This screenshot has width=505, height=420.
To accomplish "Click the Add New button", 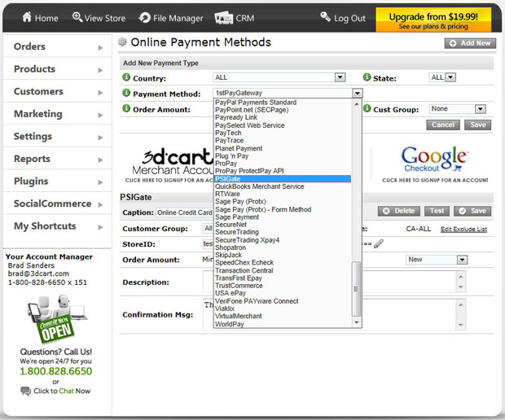I will (x=470, y=43).
